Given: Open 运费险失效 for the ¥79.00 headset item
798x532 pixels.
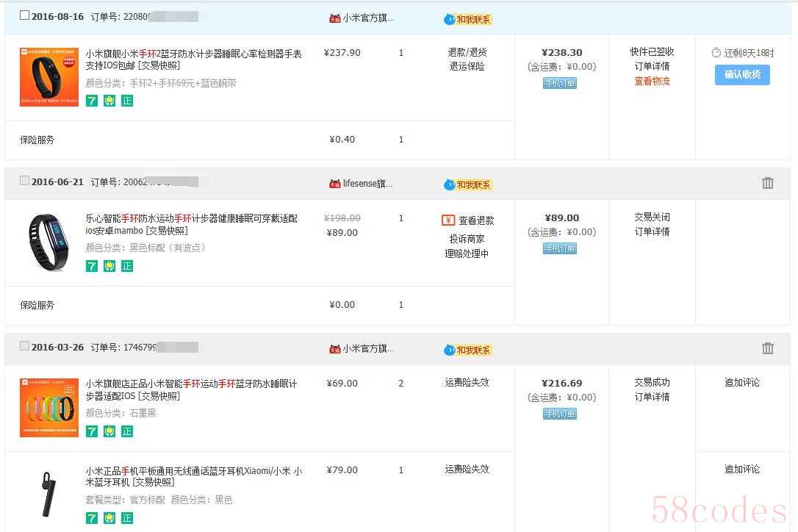Looking at the screenshot, I should point(467,470).
